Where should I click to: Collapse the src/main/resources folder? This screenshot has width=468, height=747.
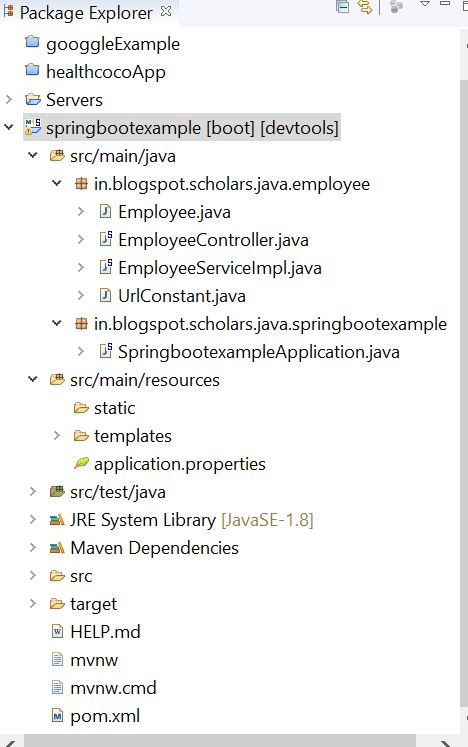coord(32,380)
